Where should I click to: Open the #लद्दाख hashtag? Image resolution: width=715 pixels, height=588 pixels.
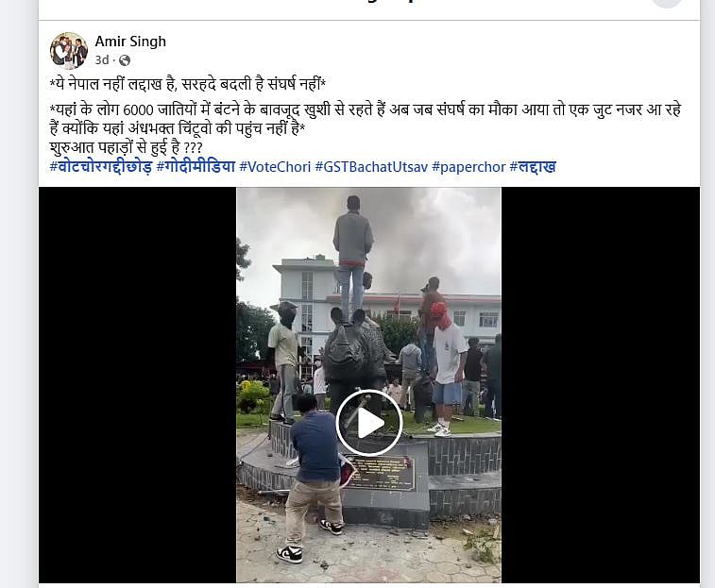coord(533,167)
